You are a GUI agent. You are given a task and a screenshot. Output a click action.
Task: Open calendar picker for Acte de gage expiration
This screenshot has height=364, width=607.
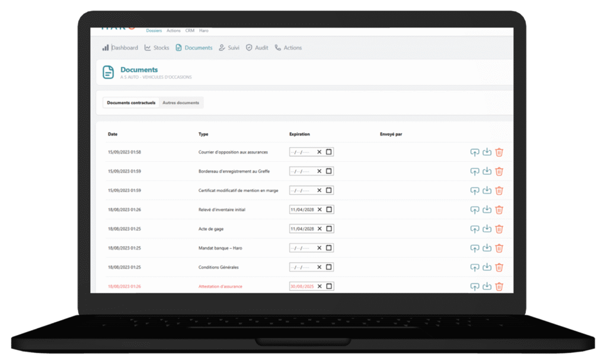click(329, 229)
